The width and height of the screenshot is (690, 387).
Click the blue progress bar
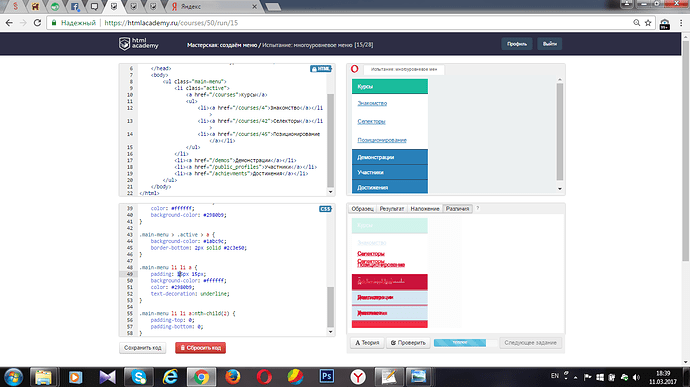pos(460,343)
